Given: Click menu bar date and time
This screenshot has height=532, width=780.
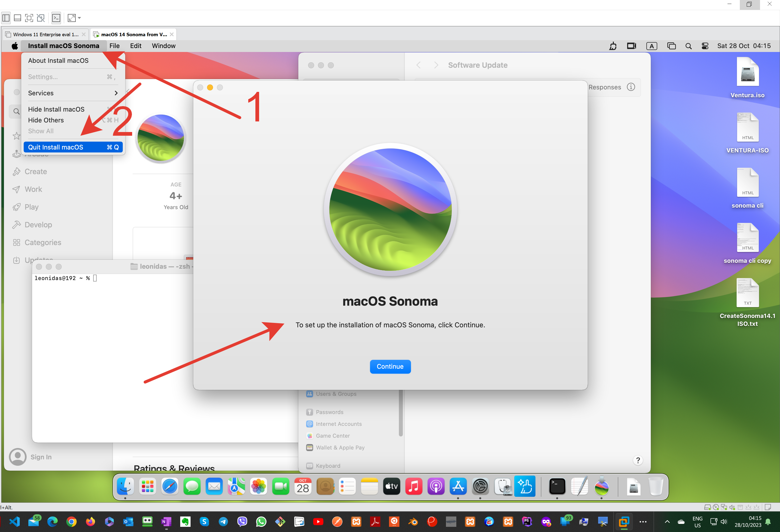Looking at the screenshot, I should pyautogui.click(x=744, y=46).
